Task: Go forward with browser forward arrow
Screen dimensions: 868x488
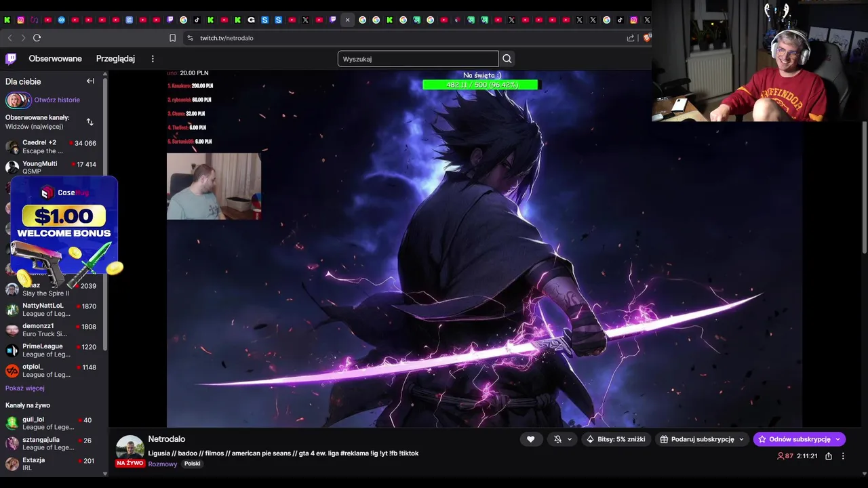Action: (23, 38)
